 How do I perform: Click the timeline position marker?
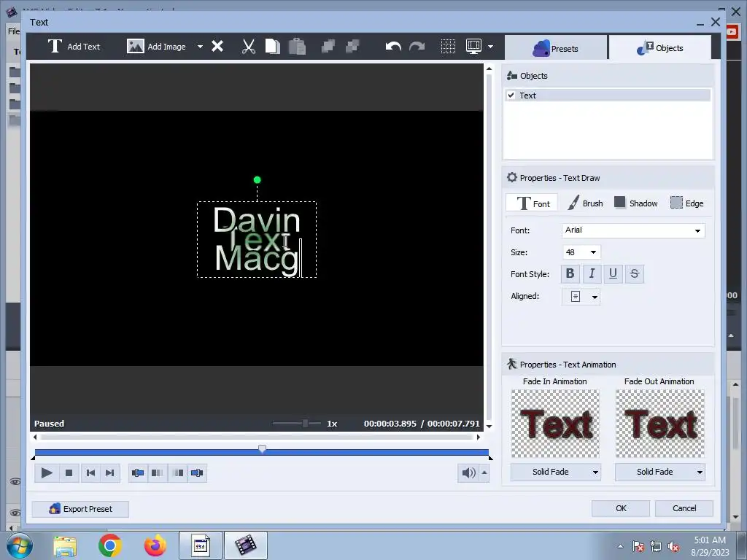(x=262, y=448)
